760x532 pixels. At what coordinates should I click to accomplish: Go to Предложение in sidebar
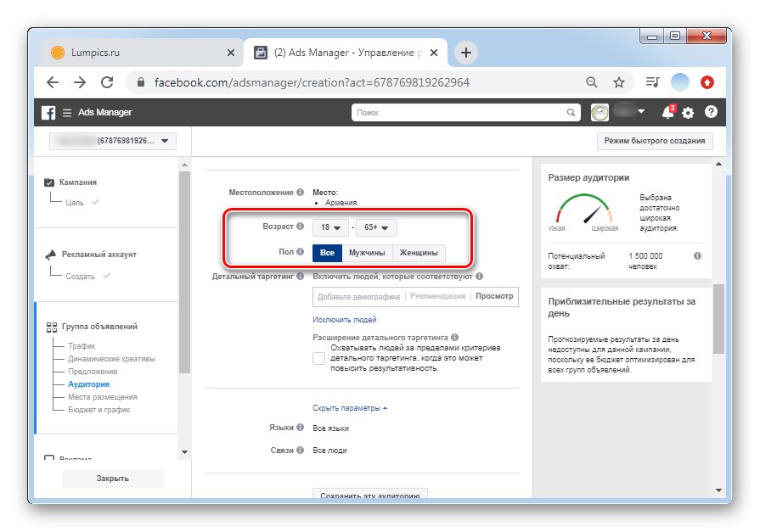[x=93, y=371]
